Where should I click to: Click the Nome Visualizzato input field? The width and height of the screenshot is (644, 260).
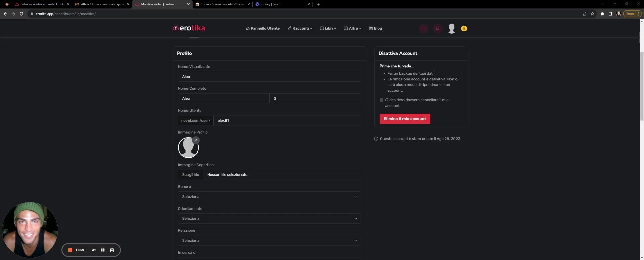[269, 77]
